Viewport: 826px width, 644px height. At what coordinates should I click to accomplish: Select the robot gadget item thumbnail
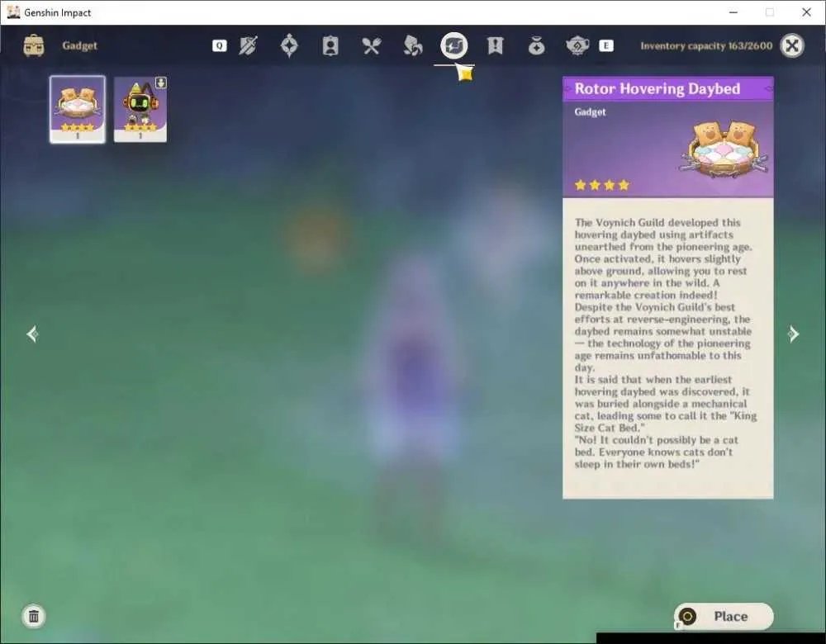pyautogui.click(x=140, y=110)
